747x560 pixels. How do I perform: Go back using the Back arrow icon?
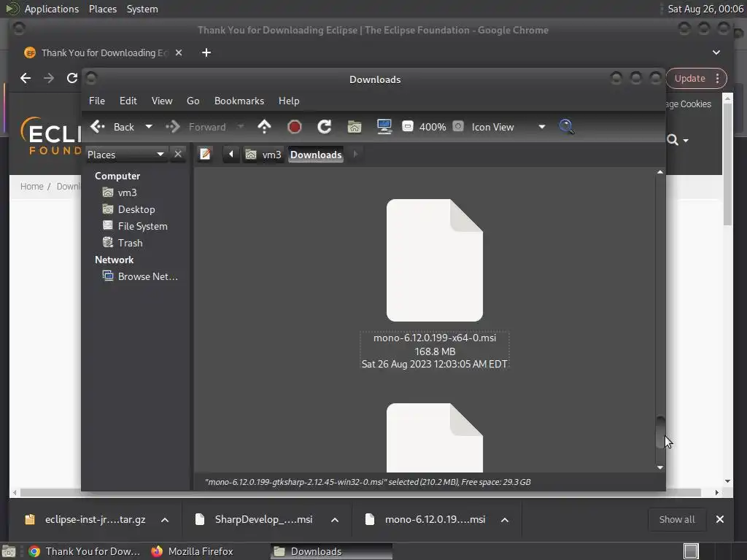98,127
